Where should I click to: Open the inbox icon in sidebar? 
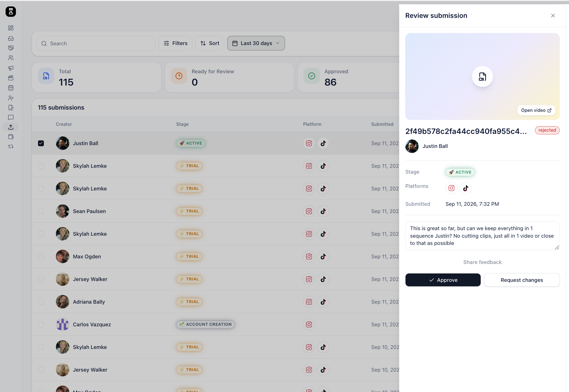pyautogui.click(x=11, y=38)
